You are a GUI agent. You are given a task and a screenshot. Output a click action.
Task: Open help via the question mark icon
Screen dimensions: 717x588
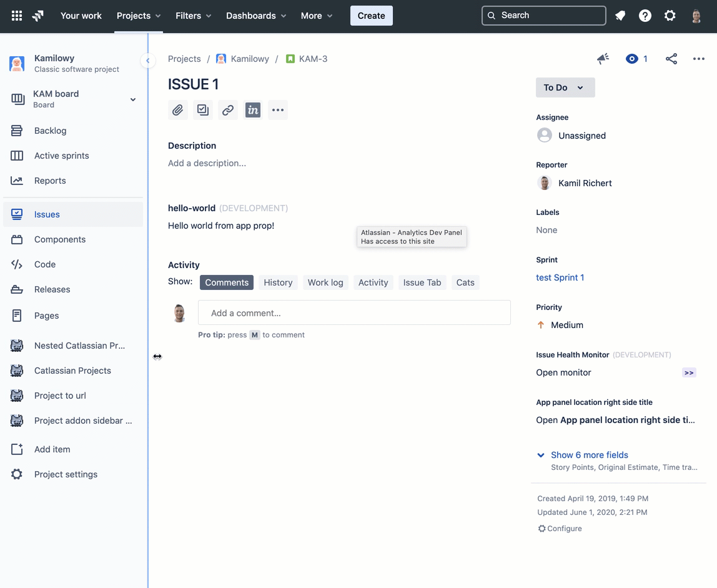(645, 16)
